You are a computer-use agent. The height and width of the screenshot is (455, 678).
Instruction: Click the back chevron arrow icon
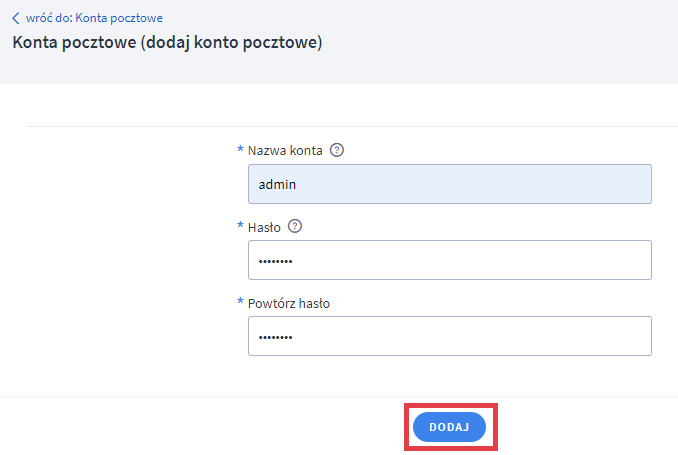15,18
